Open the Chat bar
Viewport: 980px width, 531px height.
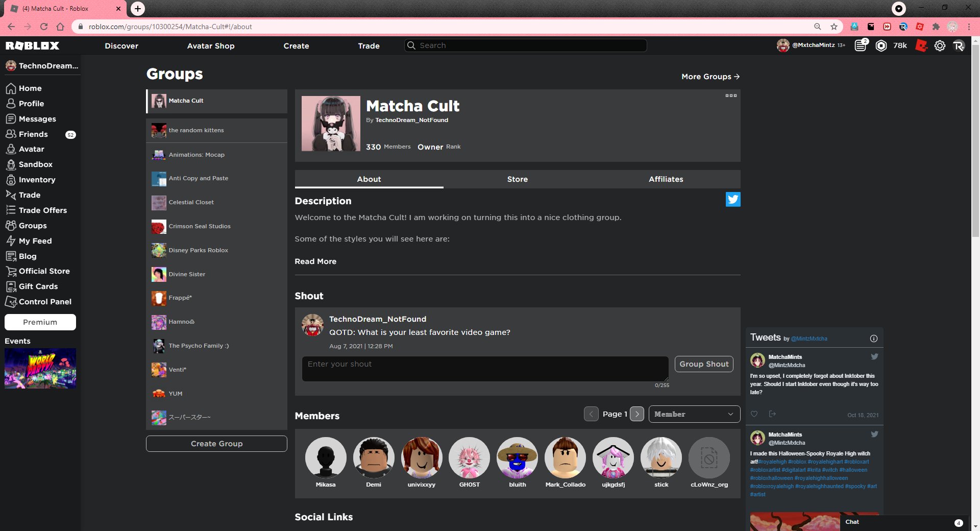904,522
